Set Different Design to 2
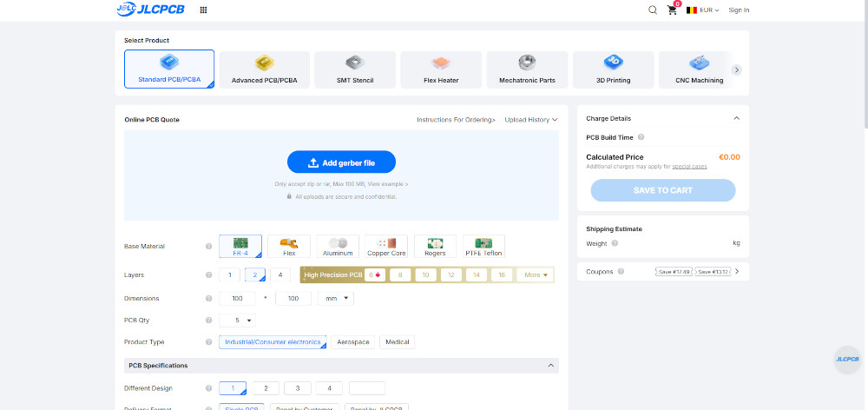This screenshot has height=410, width=868. tap(266, 388)
